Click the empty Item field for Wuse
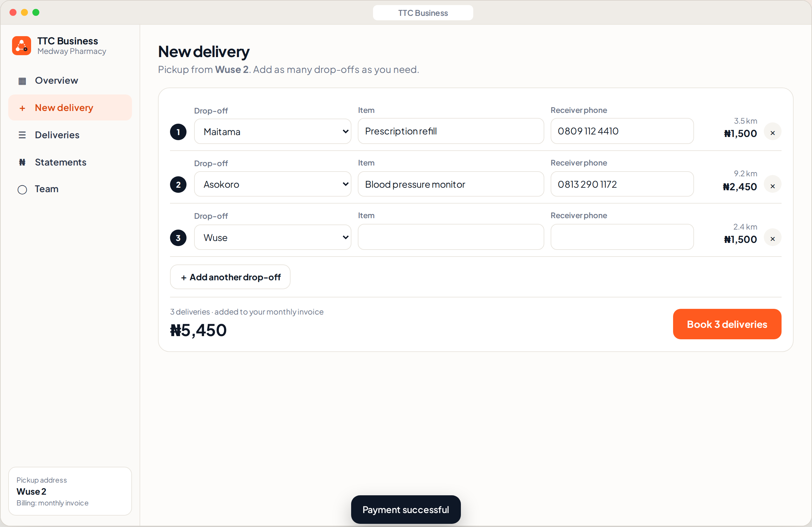Viewport: 812px width, 527px height. (x=451, y=237)
